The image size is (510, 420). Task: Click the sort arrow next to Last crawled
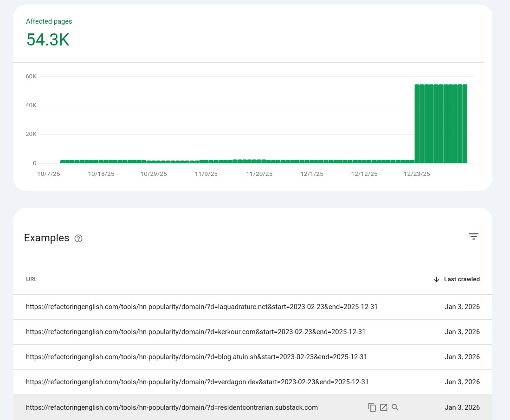(436, 279)
